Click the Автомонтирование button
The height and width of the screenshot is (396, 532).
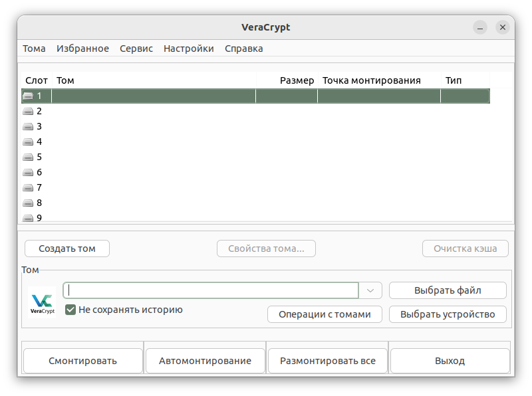[x=205, y=361]
